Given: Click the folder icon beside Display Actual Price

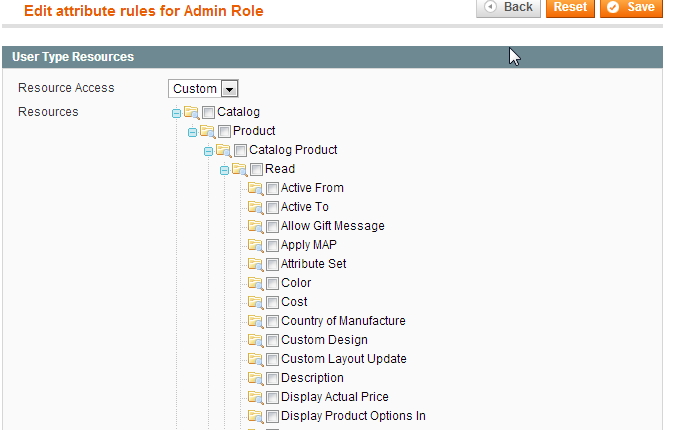Looking at the screenshot, I should [255, 398].
